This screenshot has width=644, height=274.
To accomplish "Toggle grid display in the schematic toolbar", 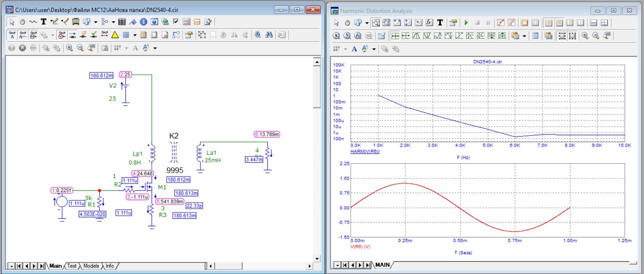I will (126, 35).
